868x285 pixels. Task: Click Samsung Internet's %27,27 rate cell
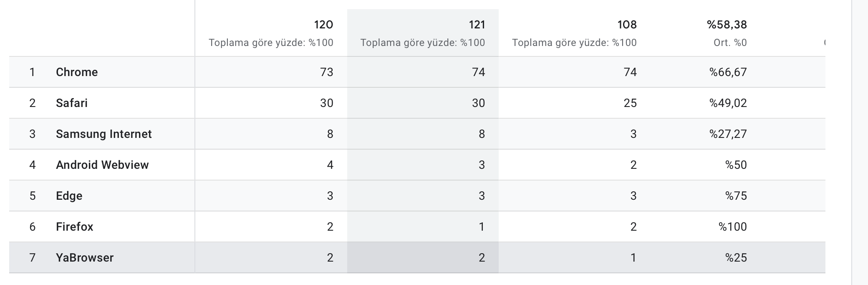[728, 134]
